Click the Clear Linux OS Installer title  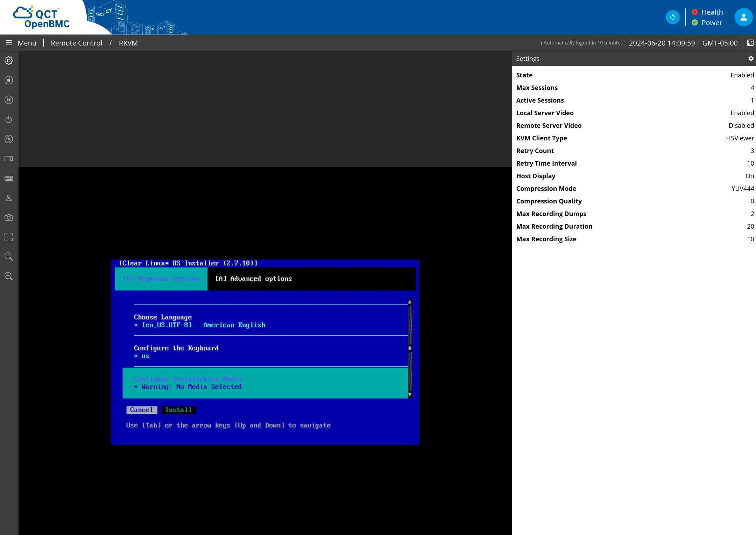pos(188,263)
